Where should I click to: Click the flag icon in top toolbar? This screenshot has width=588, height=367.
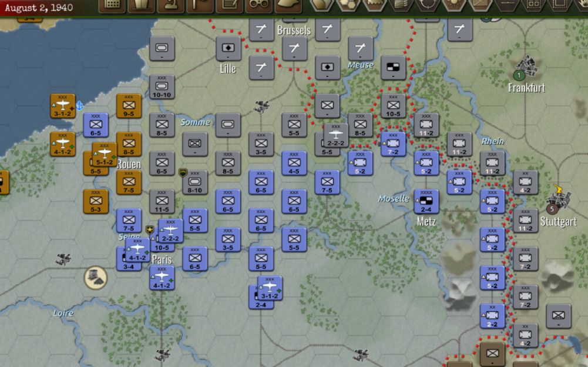200,6
